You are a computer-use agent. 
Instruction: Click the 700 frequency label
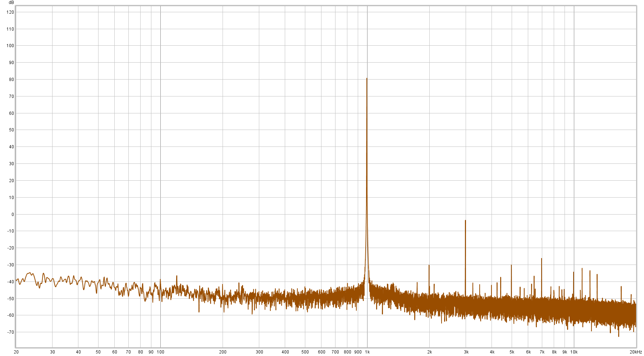click(x=335, y=352)
